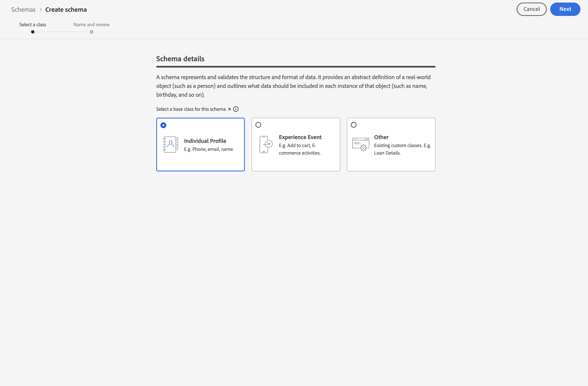588x386 pixels.
Task: Select the Experience Event radio button
Action: tap(258, 125)
